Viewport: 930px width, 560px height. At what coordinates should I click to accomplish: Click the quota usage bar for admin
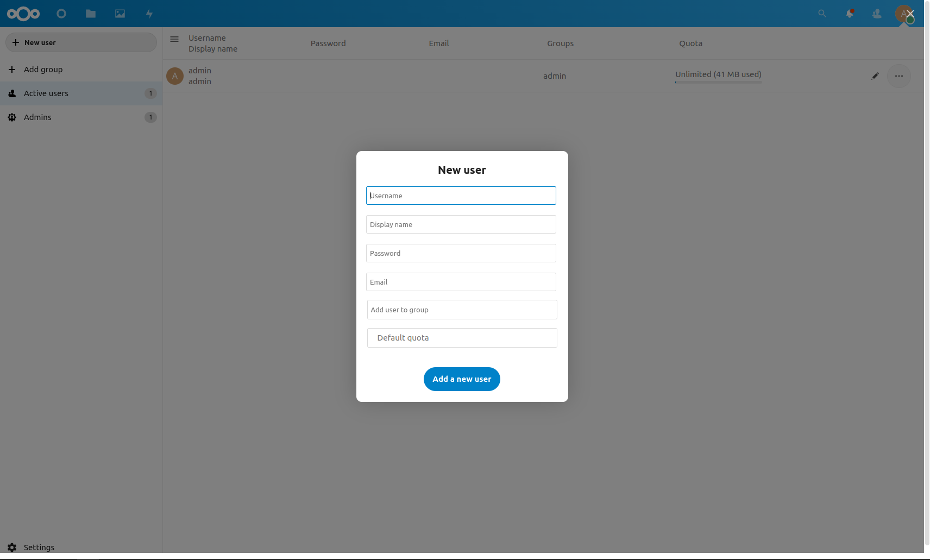click(x=718, y=81)
